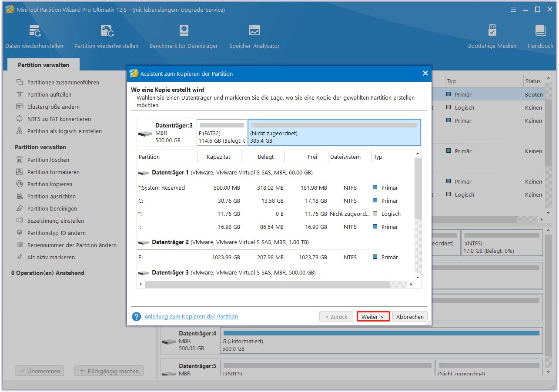Click I:(NTFS) 17.0 GB block in main window
The height and width of the screenshot is (392, 559).
[502, 243]
